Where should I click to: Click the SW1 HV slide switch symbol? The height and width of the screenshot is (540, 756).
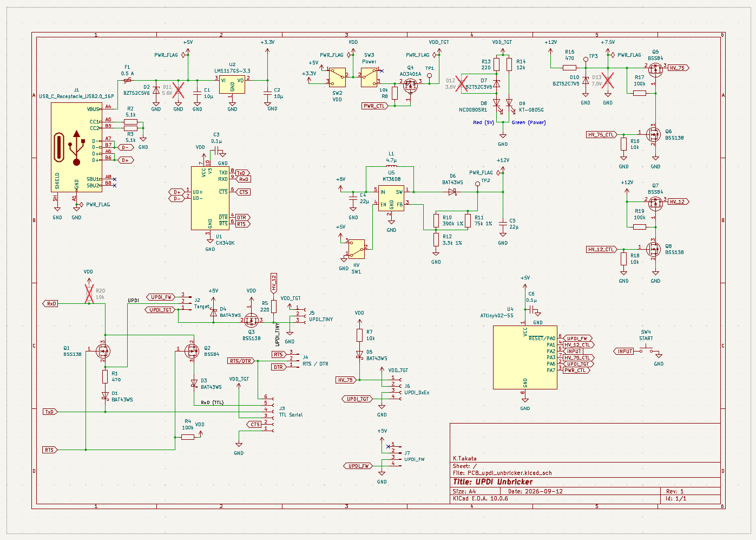[x=356, y=249]
